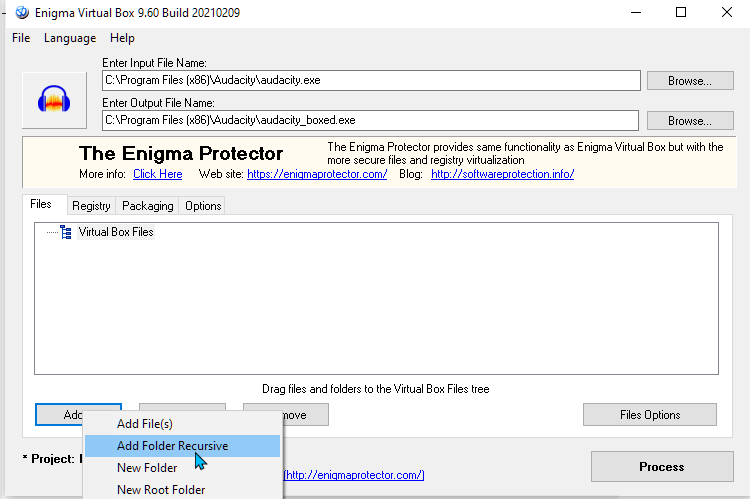Click the 'Enter Input File Name:' label
Image resolution: width=750 pixels, height=499 pixels.
click(154, 63)
